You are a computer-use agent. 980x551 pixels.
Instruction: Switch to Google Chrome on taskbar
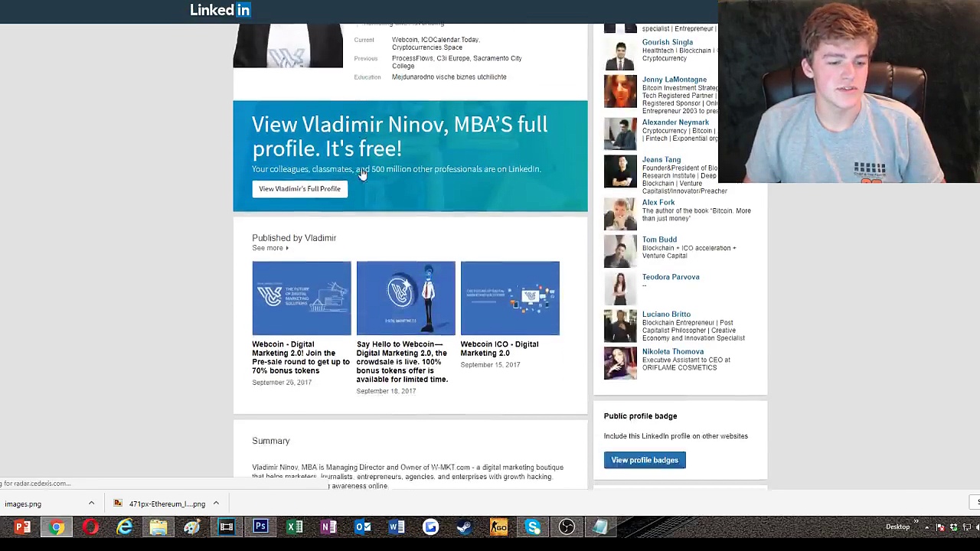[57, 527]
